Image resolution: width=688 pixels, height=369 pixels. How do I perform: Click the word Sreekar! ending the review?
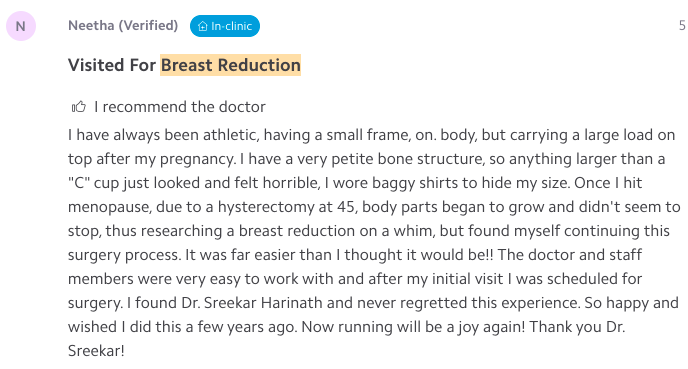click(x=96, y=351)
